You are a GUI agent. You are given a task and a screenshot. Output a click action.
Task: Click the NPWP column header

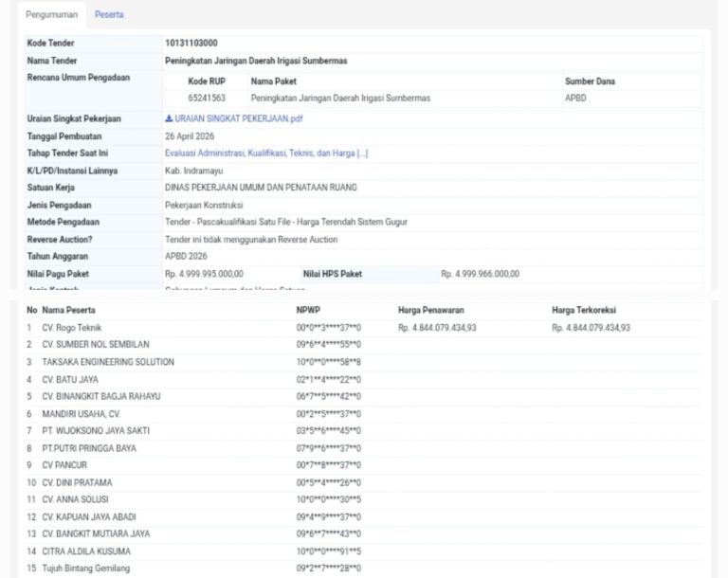coord(308,310)
